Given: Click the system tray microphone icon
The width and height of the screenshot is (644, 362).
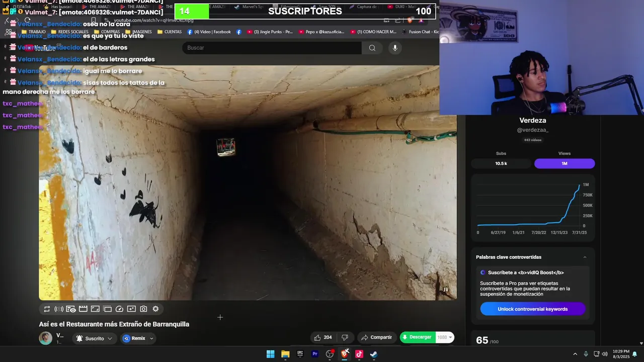Looking at the screenshot, I should (586, 354).
